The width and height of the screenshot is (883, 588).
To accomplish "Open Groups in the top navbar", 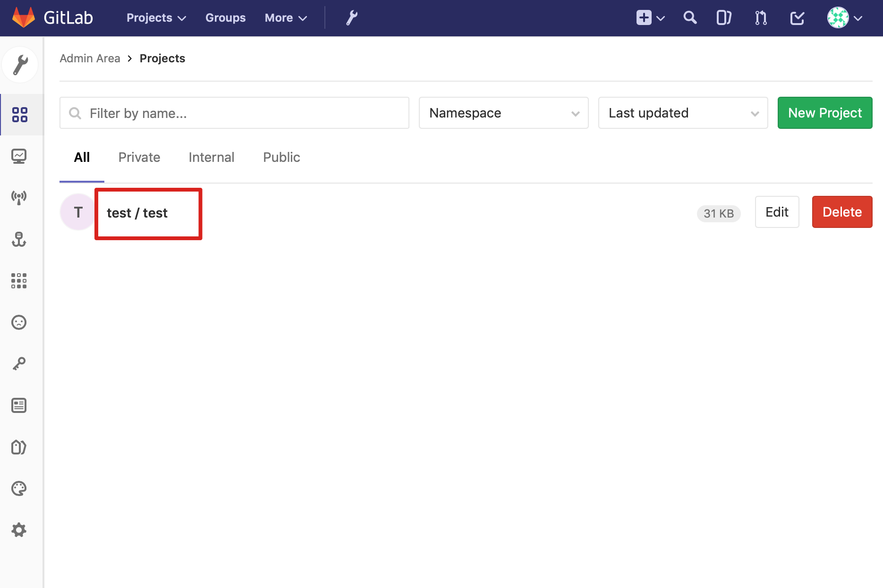I will (225, 18).
